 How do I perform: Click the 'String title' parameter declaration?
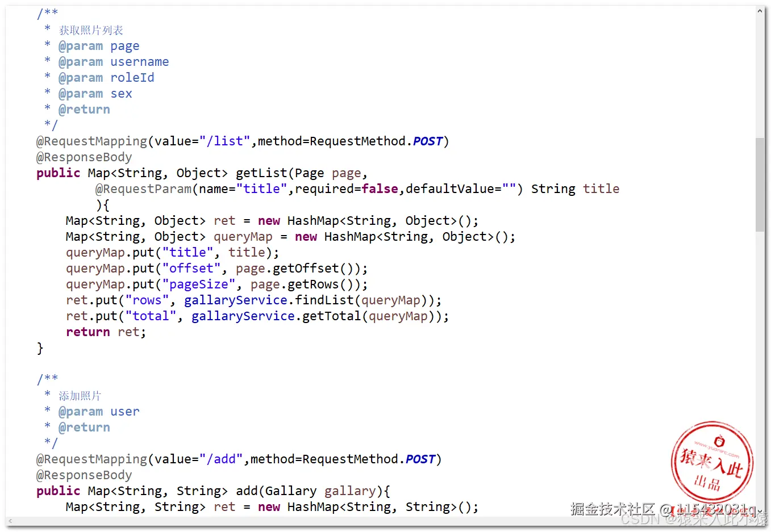click(x=575, y=188)
